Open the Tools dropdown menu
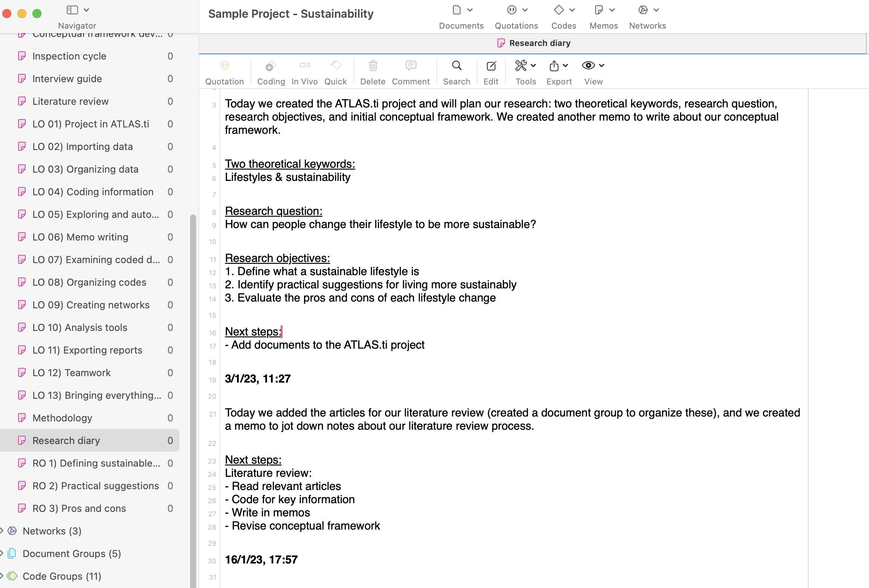This screenshot has width=869, height=588. pos(526,66)
